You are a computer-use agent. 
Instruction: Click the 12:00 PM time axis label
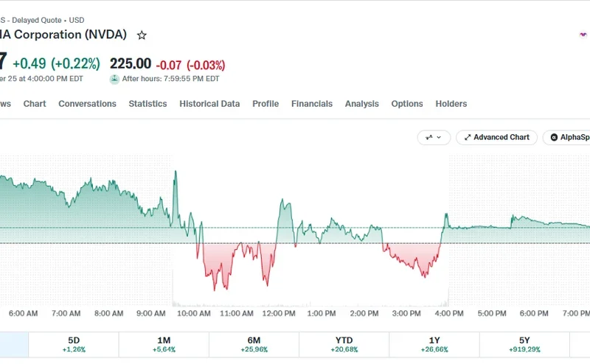[279, 314]
